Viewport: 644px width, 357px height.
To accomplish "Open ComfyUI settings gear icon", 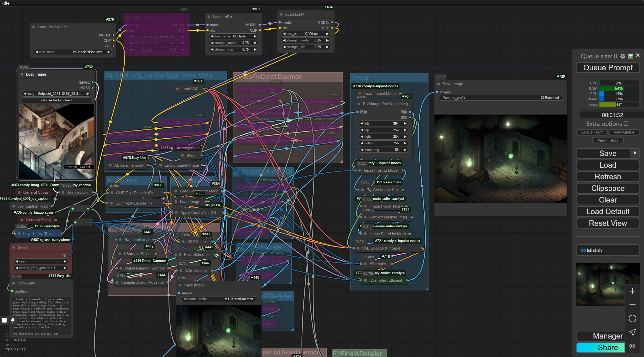I will (623, 56).
